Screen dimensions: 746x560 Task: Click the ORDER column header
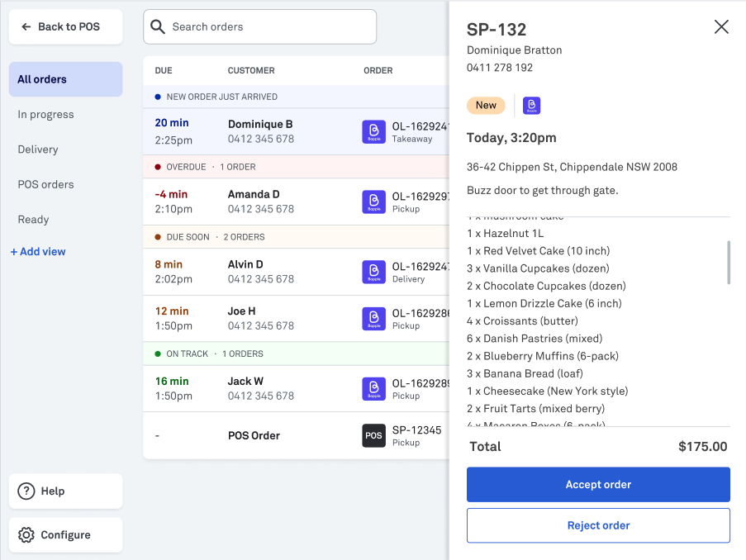tap(378, 70)
